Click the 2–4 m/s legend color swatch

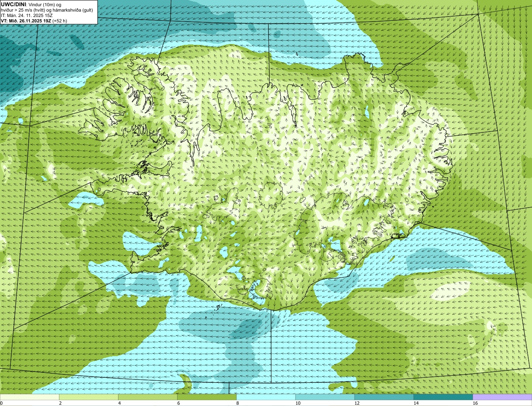click(x=89, y=397)
